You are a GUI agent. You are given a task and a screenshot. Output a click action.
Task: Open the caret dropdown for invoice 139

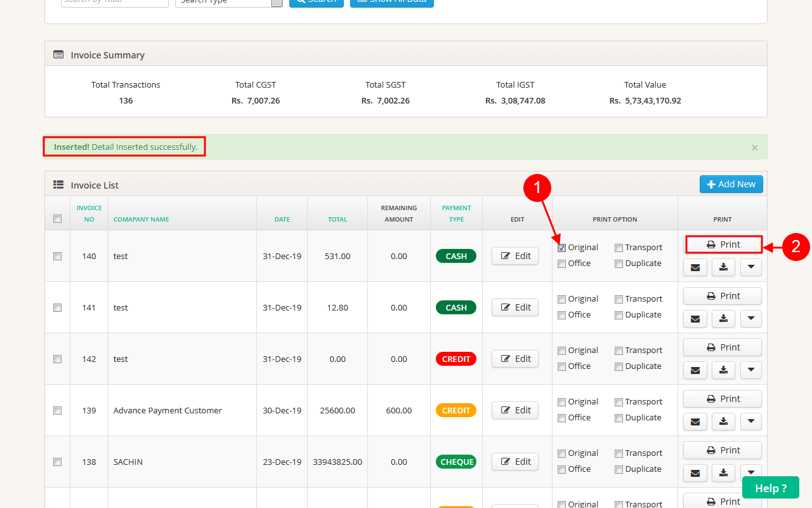click(751, 422)
